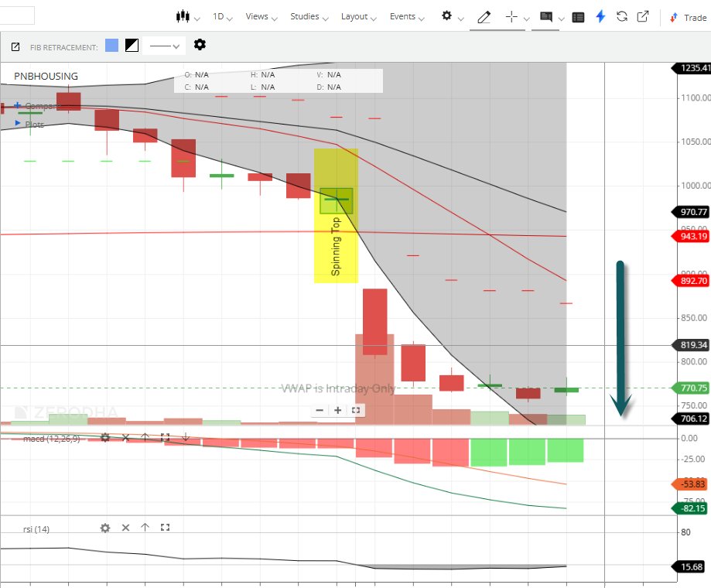Open the Events menu
The width and height of the screenshot is (711, 588).
pyautogui.click(x=402, y=15)
